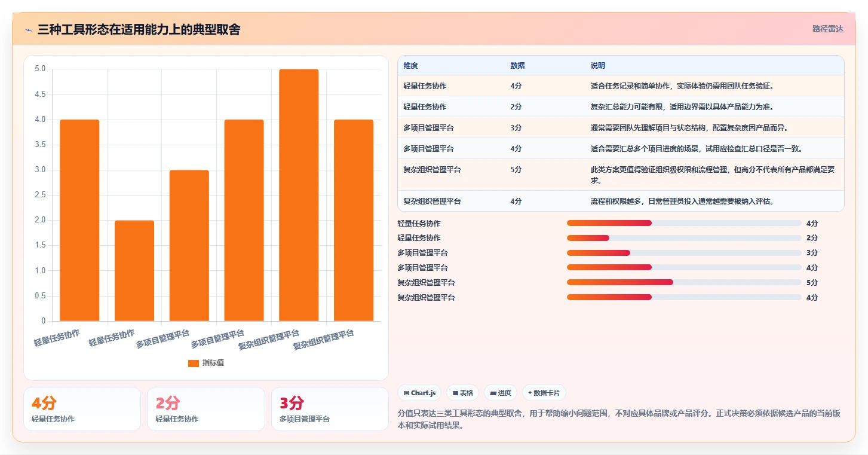
Task: Toggle the 指标值 legend label in the chart
Action: 213,363
